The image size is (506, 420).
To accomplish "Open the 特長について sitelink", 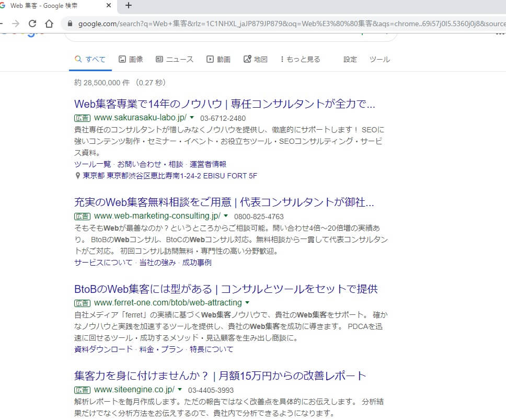I will point(211,349).
